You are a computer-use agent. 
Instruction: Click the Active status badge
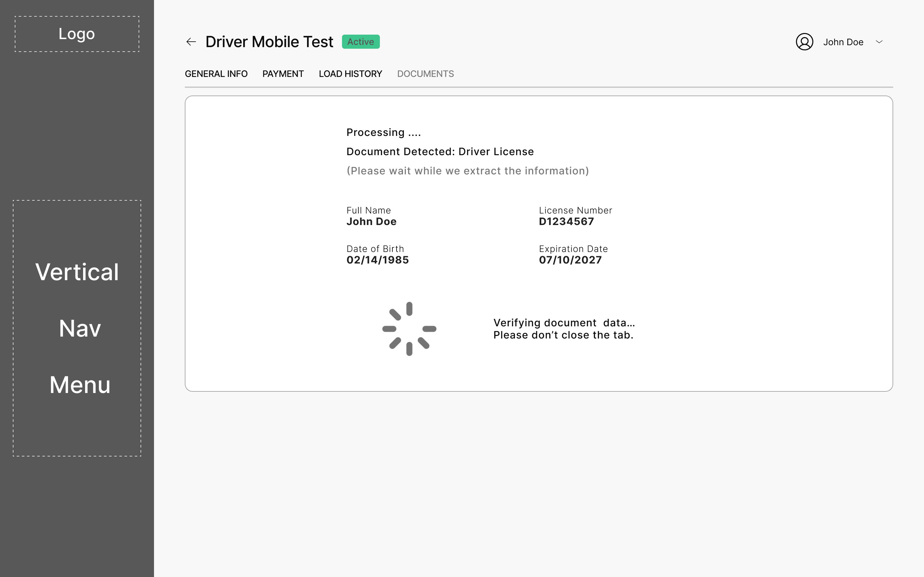click(x=360, y=42)
